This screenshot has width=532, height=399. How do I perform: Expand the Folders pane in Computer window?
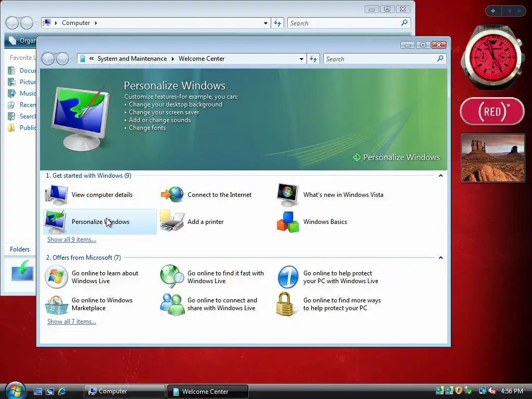tap(20, 249)
